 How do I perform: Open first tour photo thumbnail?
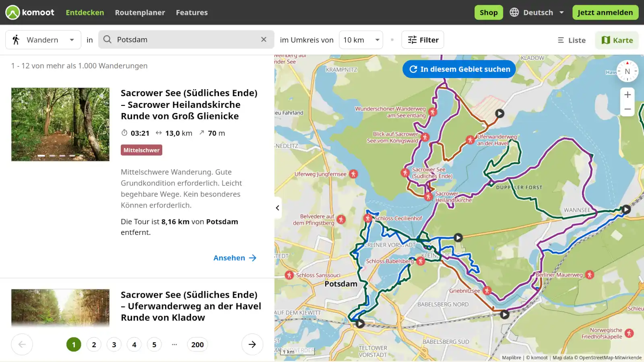[x=60, y=124]
